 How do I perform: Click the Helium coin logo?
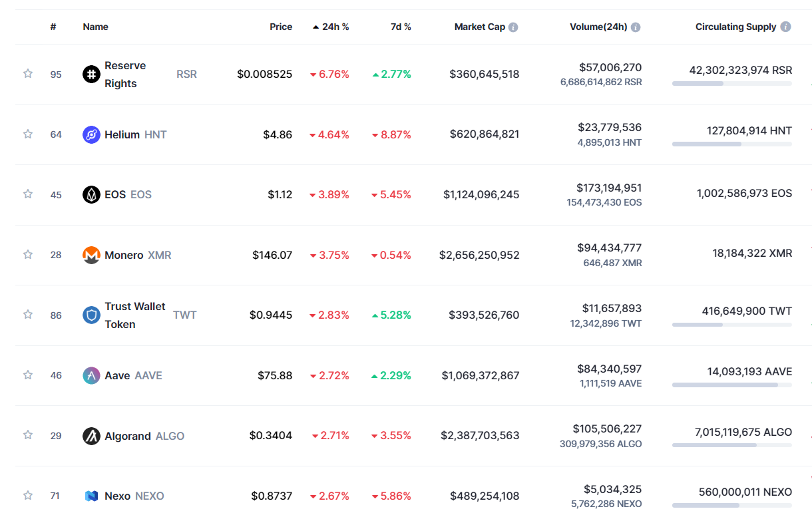point(91,134)
